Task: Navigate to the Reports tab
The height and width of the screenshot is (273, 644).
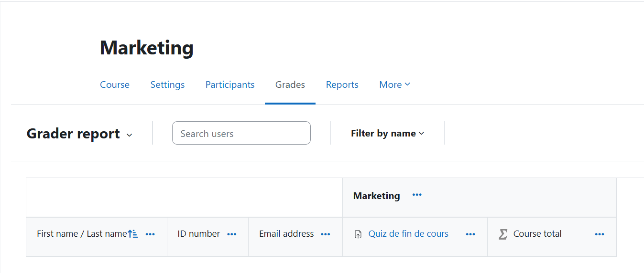Action: pyautogui.click(x=342, y=84)
